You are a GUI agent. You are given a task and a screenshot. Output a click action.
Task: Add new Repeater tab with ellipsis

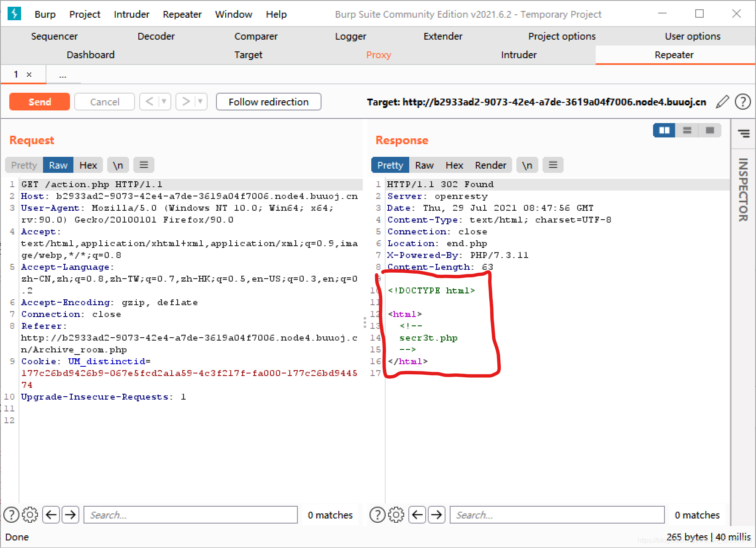pos(63,75)
